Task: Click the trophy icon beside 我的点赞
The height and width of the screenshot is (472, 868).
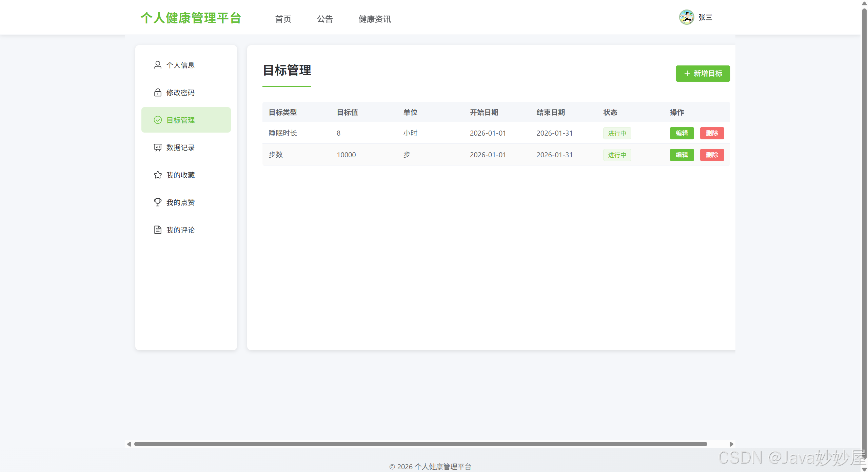Action: coord(158,202)
